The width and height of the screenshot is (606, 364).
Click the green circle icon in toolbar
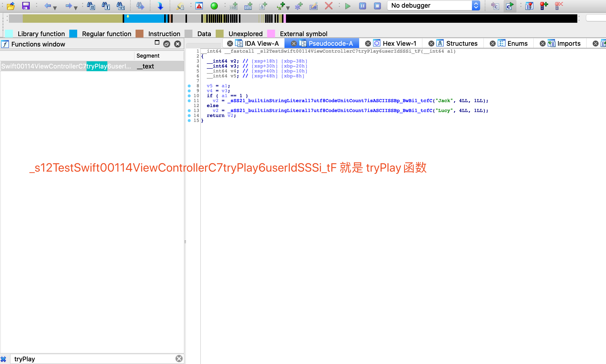coord(214,5)
